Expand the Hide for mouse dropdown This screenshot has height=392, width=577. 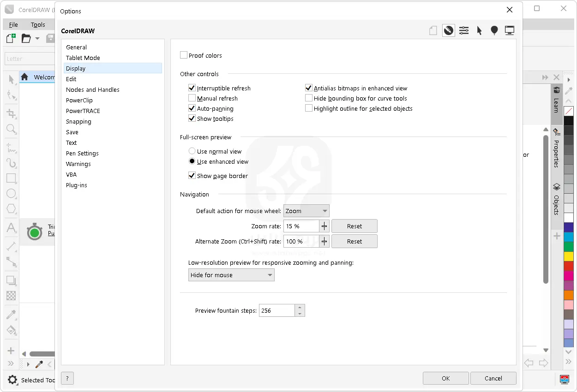(231, 275)
